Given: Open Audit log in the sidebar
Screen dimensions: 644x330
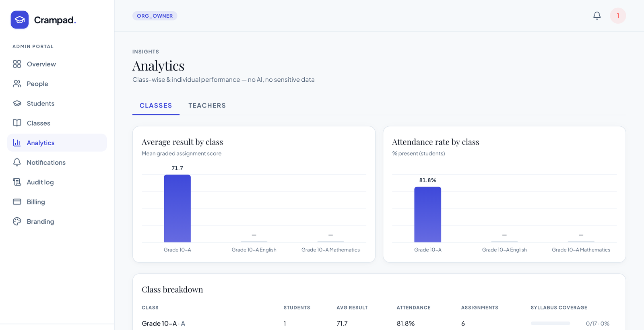Looking at the screenshot, I should 57,182.
